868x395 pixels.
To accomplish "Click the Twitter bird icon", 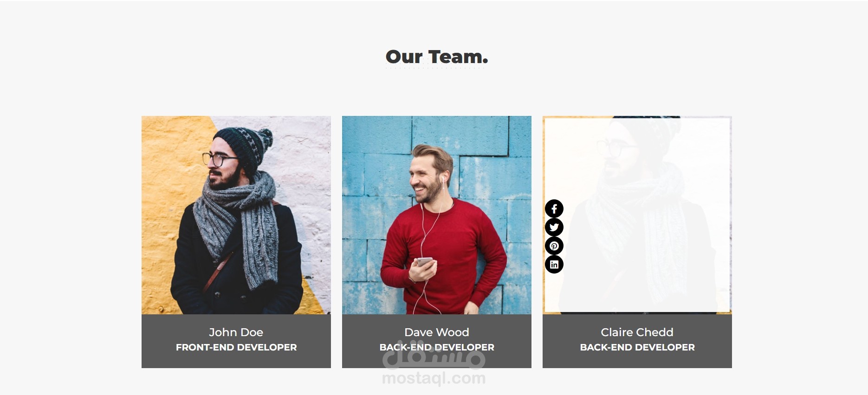I will 554,227.
